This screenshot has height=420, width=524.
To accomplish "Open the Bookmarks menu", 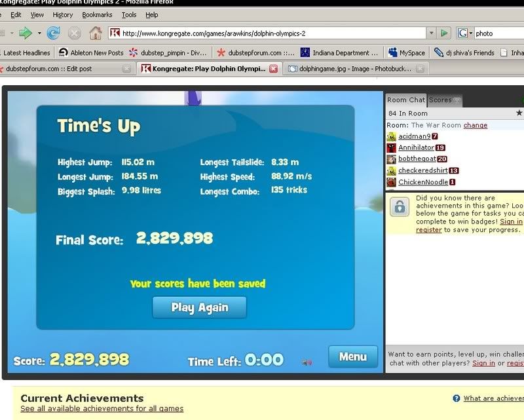I will coord(97,14).
